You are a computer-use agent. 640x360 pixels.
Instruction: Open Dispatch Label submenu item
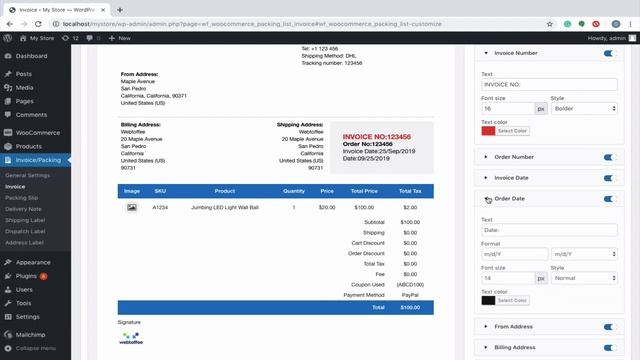25,231
